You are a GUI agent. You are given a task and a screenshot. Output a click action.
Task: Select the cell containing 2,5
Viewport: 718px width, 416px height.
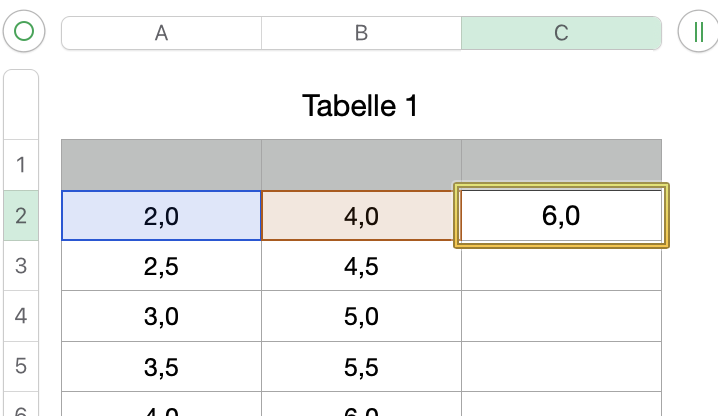coord(161,266)
